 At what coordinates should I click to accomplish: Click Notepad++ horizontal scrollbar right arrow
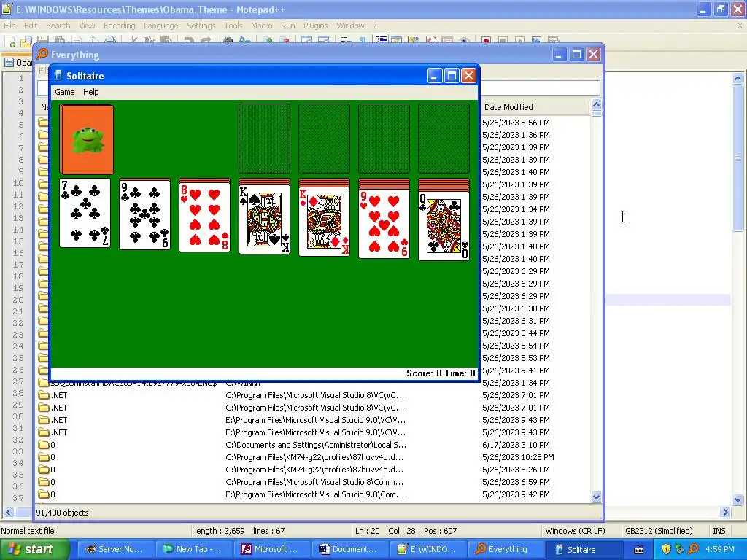[725, 513]
